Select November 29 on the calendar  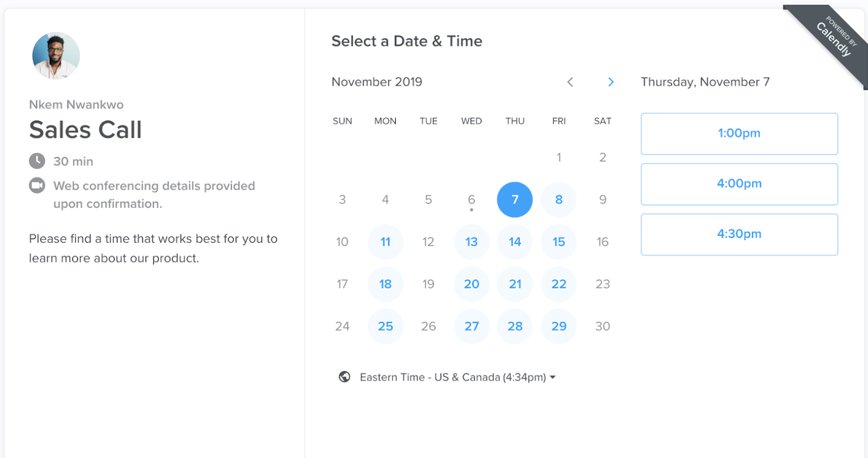coord(559,326)
